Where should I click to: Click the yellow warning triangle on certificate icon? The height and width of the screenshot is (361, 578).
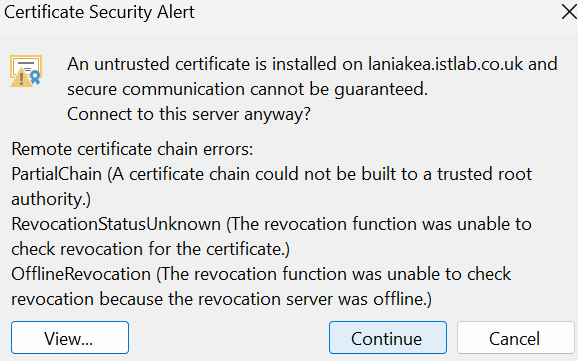[21, 79]
